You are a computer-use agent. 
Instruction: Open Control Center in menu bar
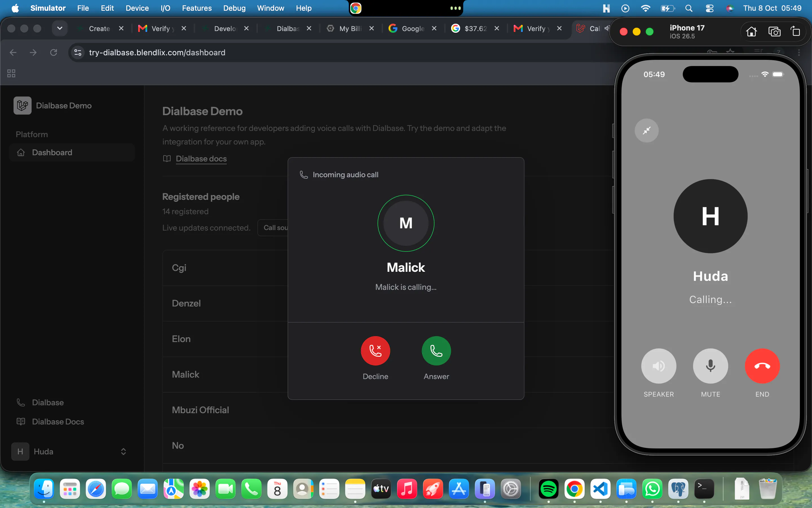point(709,8)
